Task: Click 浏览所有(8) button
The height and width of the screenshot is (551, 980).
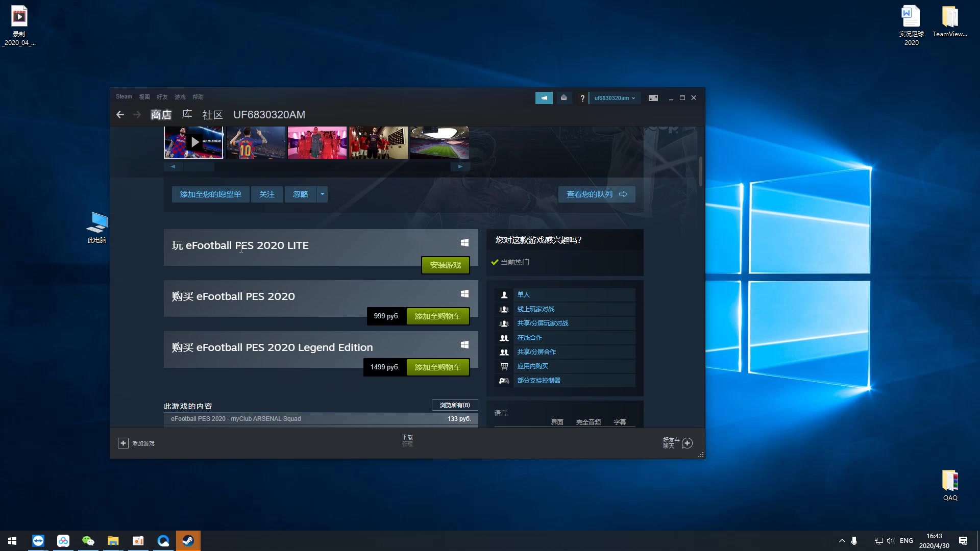Action: point(455,405)
